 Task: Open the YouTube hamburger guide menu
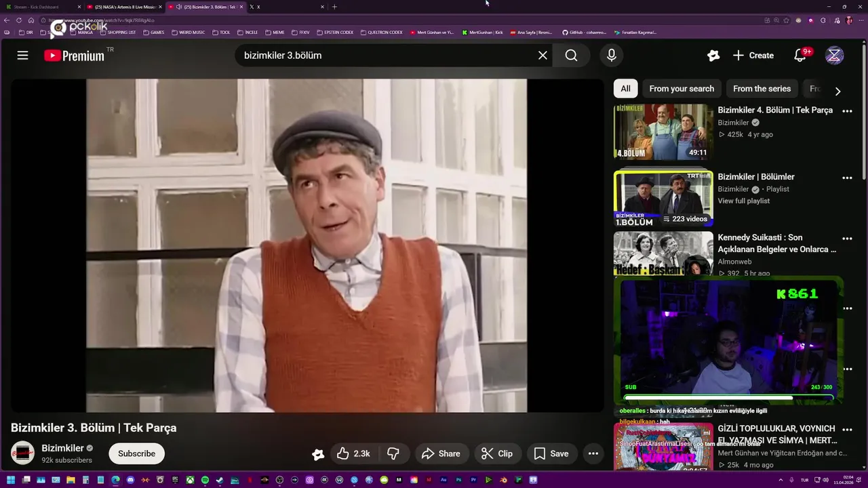click(x=22, y=56)
